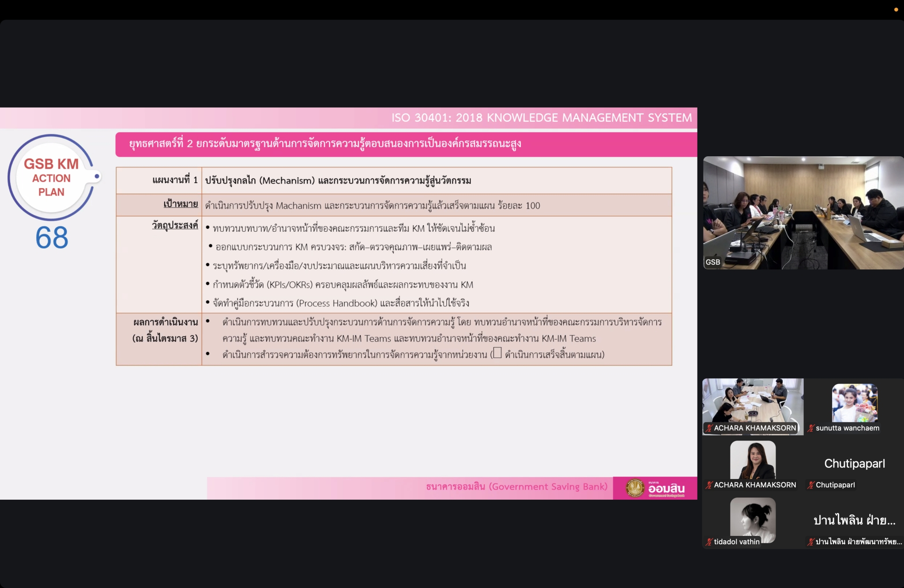904x588 pixels.
Task: Click muted mic icon beside sunutta wanchaem
Action: (811, 428)
